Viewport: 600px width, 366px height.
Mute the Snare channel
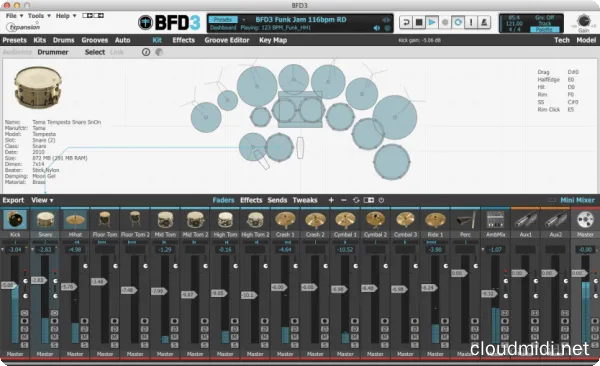[x=54, y=337]
